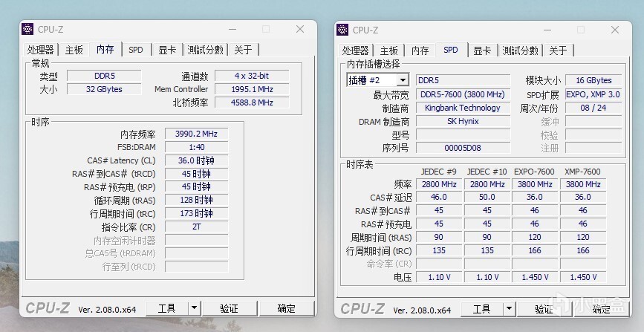644x332 pixels.
Task: Click JEDEC #9 column header
Action: click(x=439, y=172)
